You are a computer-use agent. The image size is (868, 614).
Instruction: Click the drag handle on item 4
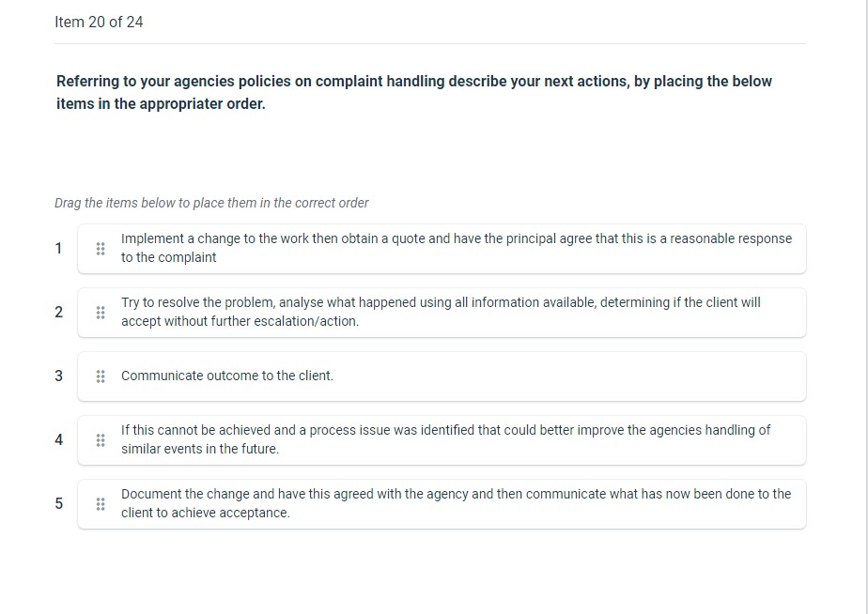[100, 439]
